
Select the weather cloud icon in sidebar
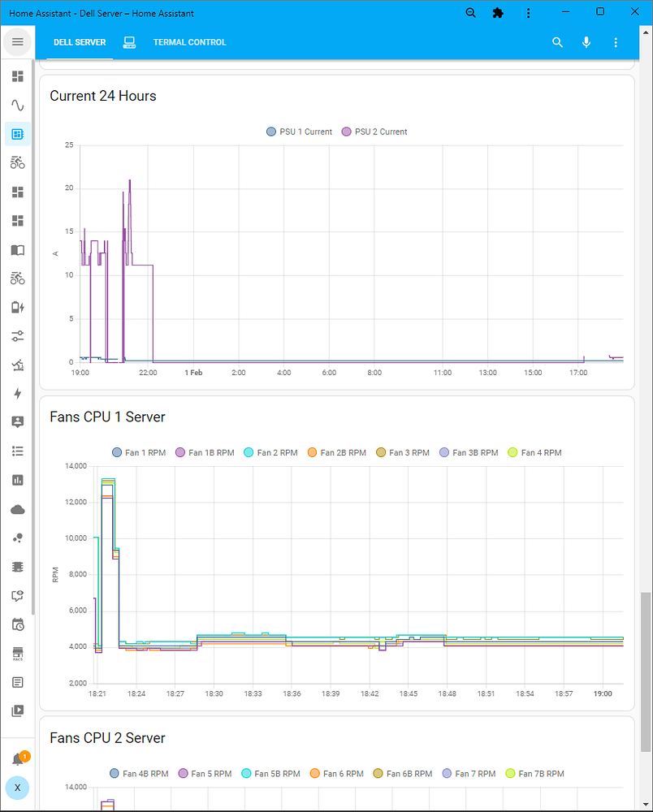pyautogui.click(x=17, y=509)
